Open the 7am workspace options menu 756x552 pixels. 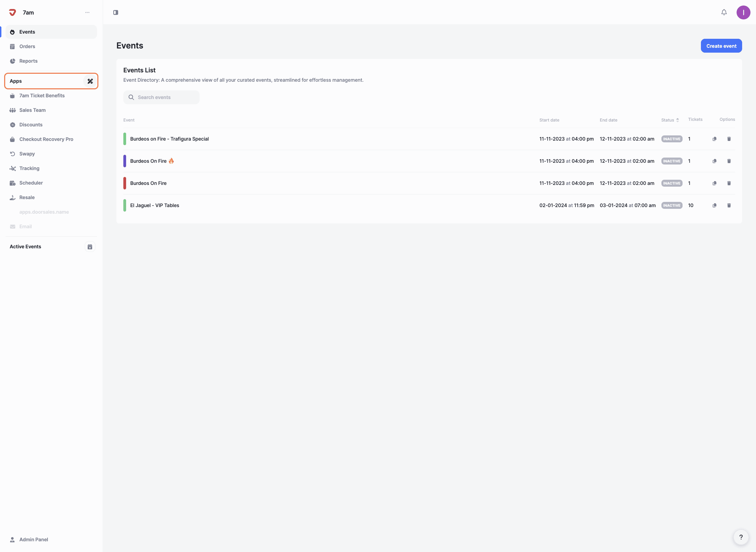[x=87, y=12]
